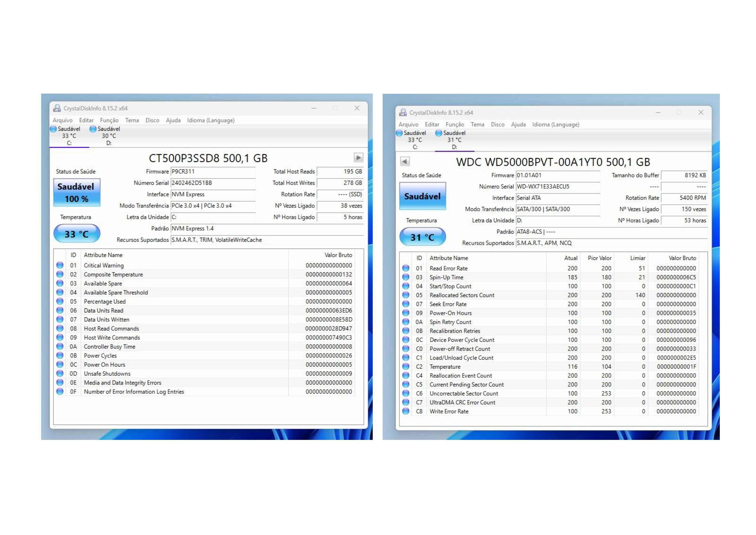Click status orb for Power Cycles row
The width and height of the screenshot is (756, 535).
coord(60,355)
